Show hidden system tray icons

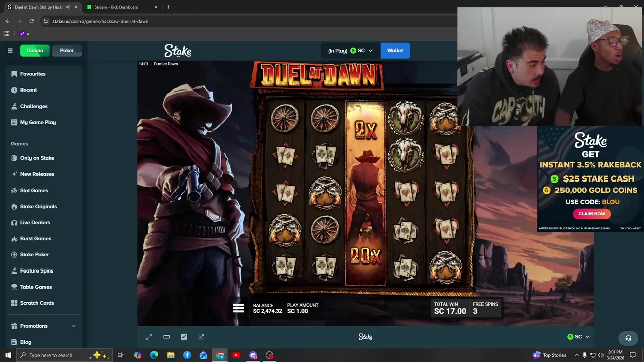pos(576,355)
